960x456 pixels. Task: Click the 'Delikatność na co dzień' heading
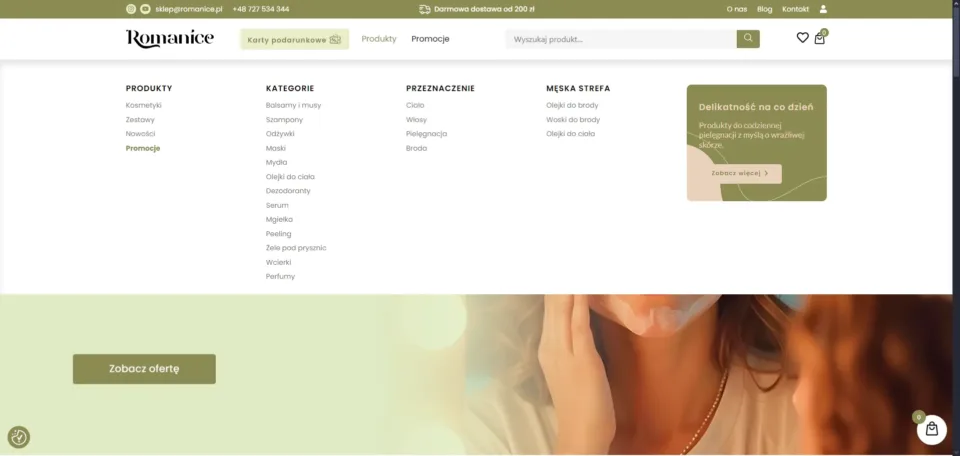point(756,107)
